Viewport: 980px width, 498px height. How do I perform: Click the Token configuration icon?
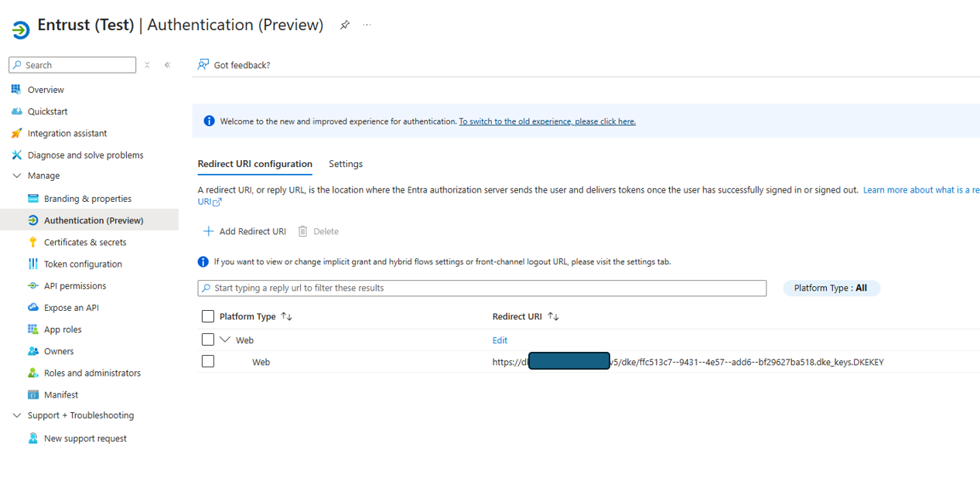click(33, 264)
